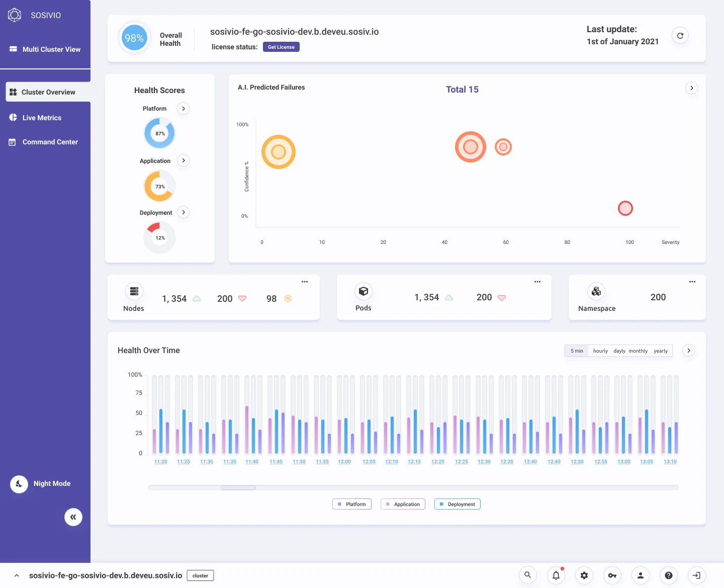The image size is (724, 588).
Task: Expand cluster selector caret at bottom left
Action: (17, 575)
